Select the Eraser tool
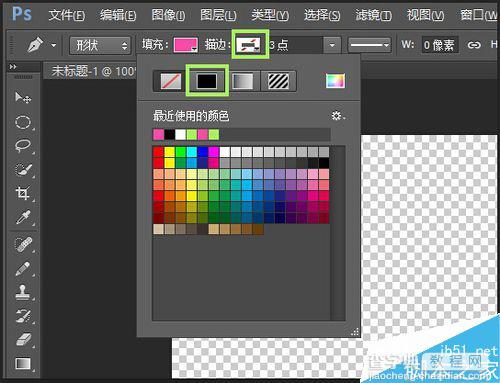Viewport: 500px width, 383px height. click(x=23, y=340)
